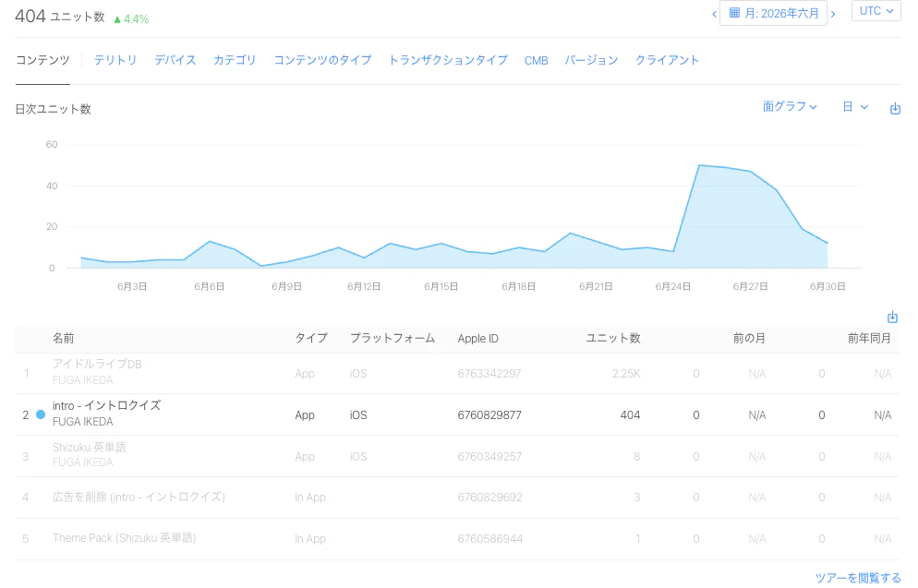The height and width of the screenshot is (588, 918).
Task: Go to the previous month arrow
Action: click(x=714, y=14)
